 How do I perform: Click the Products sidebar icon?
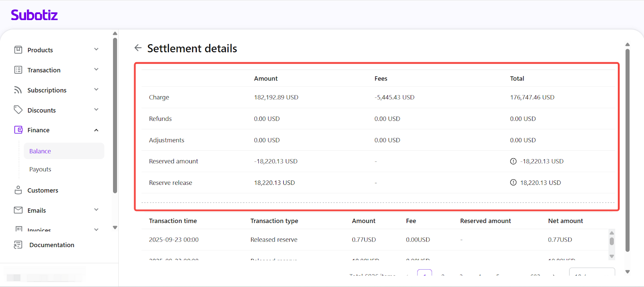pos(18,50)
